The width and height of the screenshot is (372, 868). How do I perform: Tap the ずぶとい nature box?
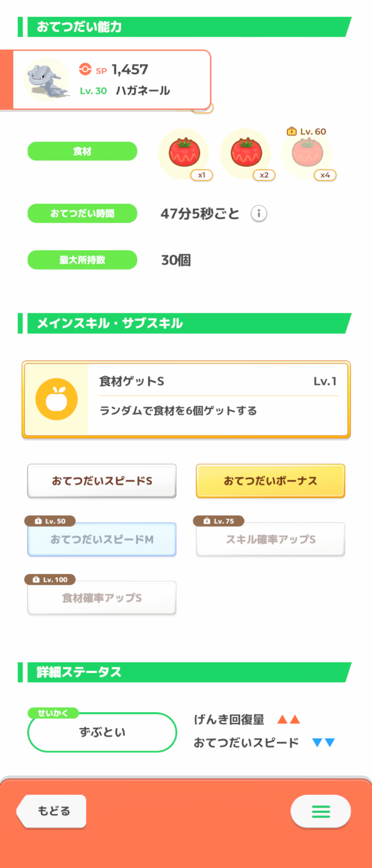102,732
